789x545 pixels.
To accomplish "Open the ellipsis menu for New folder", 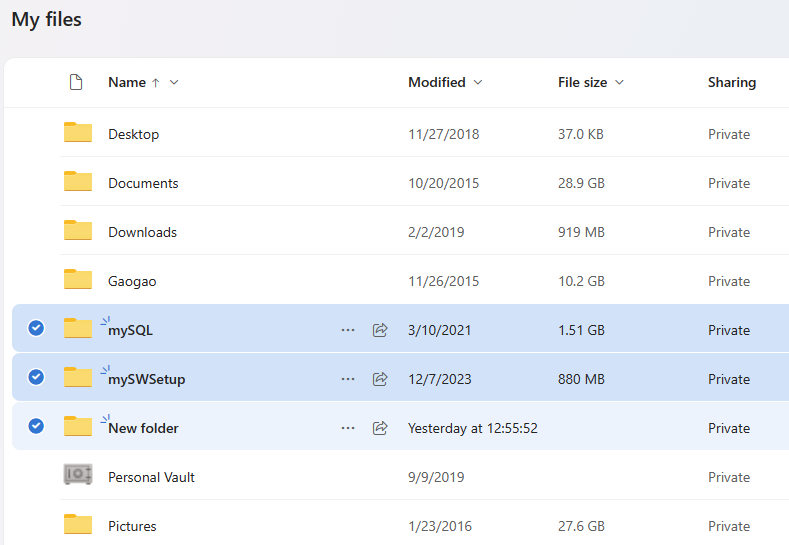I will click(x=348, y=428).
